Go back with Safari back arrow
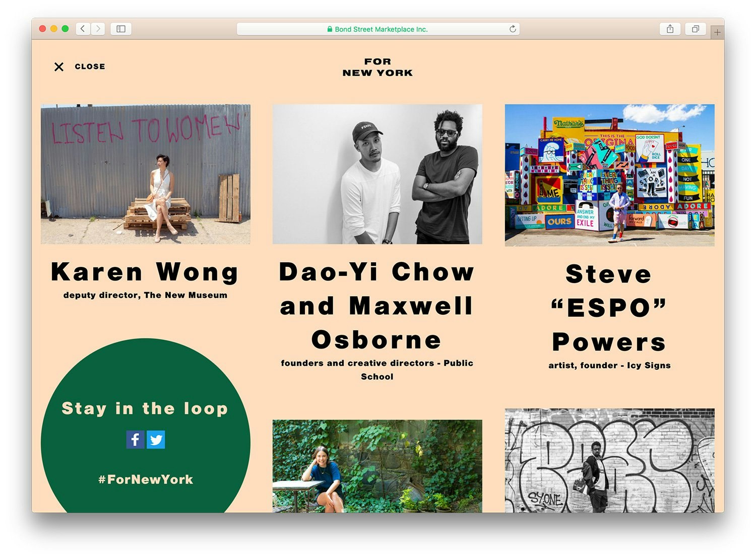This screenshot has width=756, height=558. point(83,29)
